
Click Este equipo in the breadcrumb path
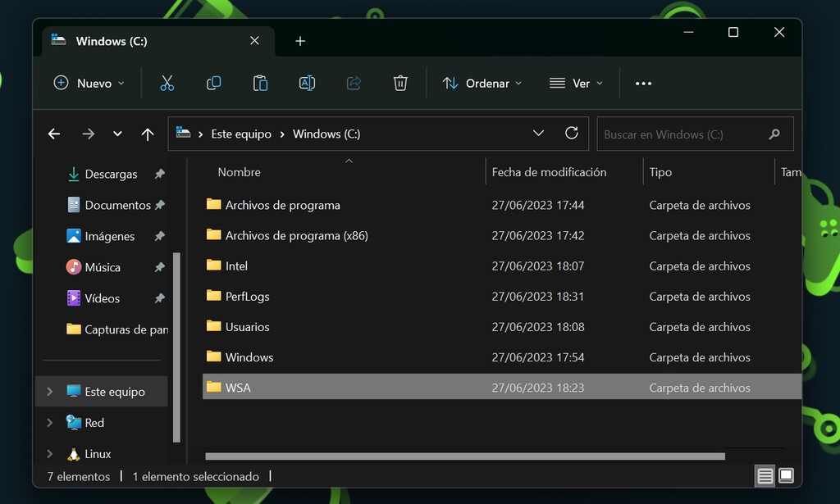pos(241,134)
